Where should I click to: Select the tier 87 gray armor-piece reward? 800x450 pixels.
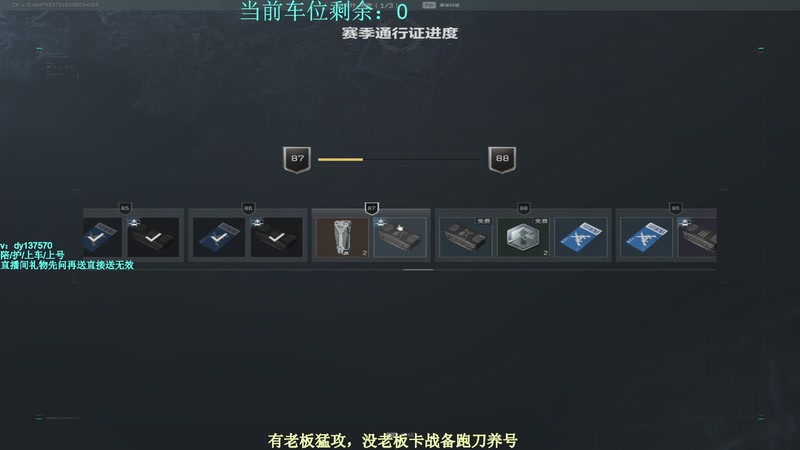342,237
